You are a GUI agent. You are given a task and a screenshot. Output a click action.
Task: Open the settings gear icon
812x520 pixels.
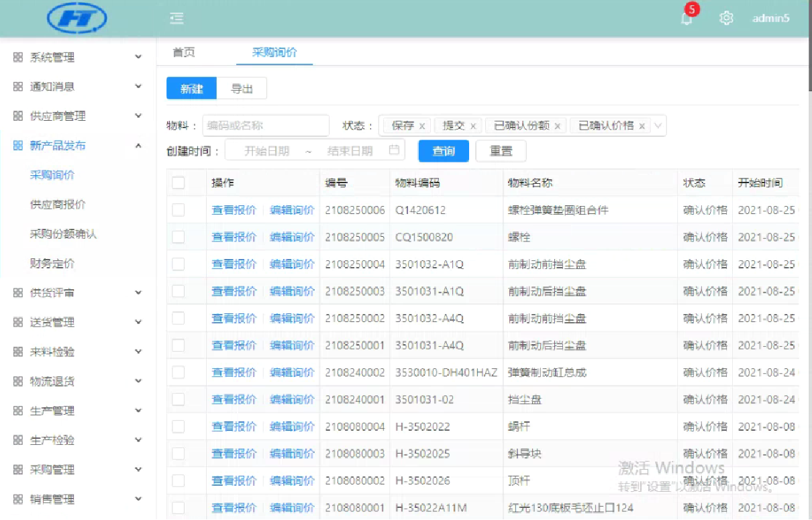[726, 19]
